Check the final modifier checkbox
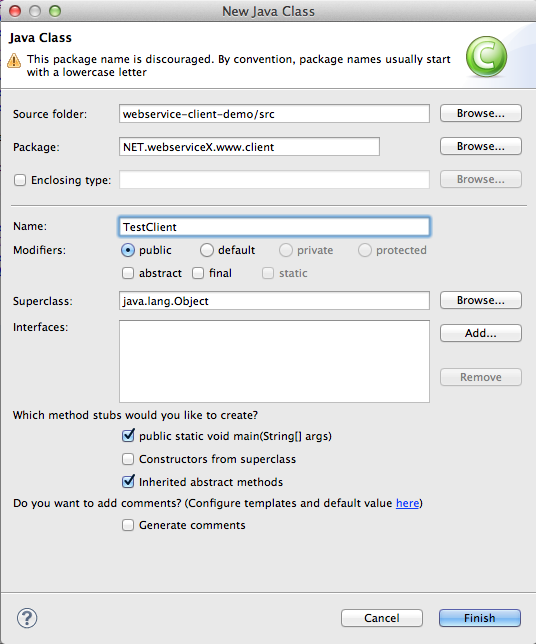536x644 pixels. point(198,273)
